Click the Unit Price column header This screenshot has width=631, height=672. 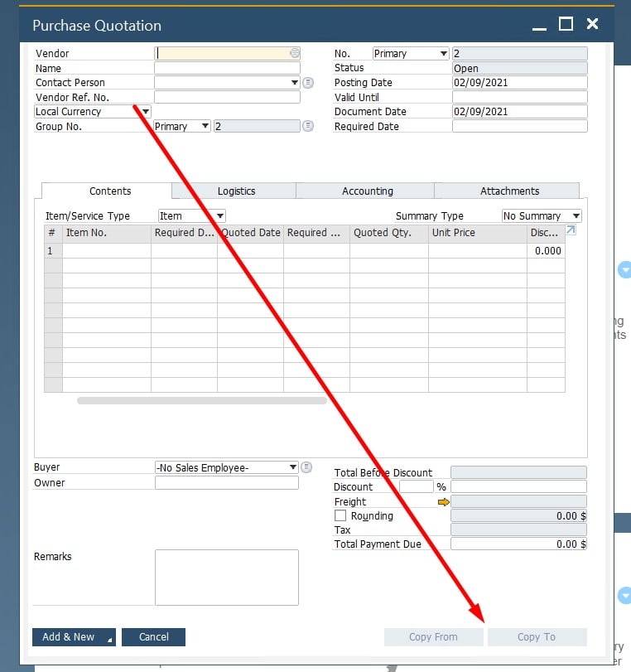tap(478, 233)
